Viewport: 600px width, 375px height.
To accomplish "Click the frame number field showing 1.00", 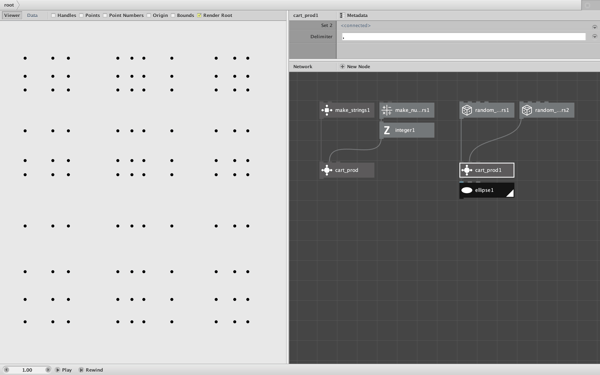I will coord(27,370).
